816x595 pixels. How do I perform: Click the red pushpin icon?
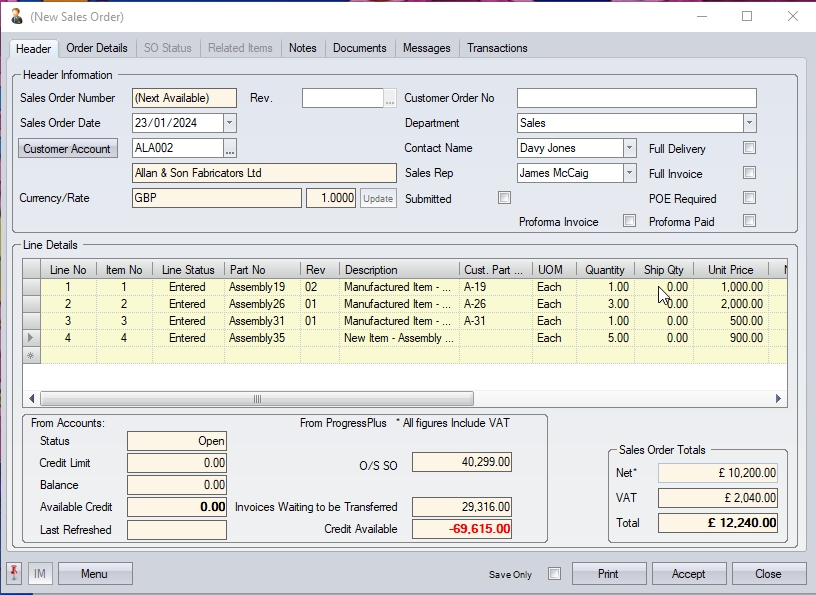tap(15, 574)
